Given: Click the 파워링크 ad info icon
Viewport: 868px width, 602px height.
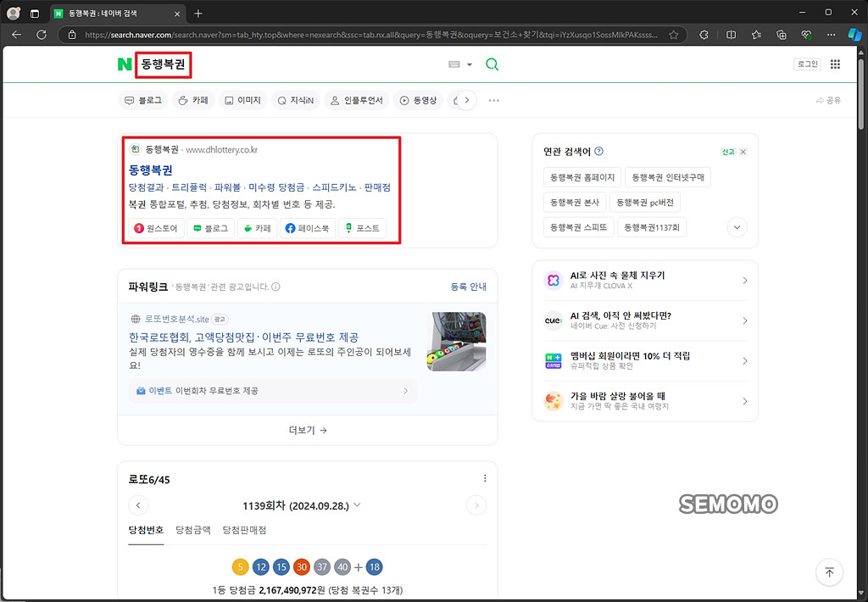Looking at the screenshot, I should pos(275,287).
